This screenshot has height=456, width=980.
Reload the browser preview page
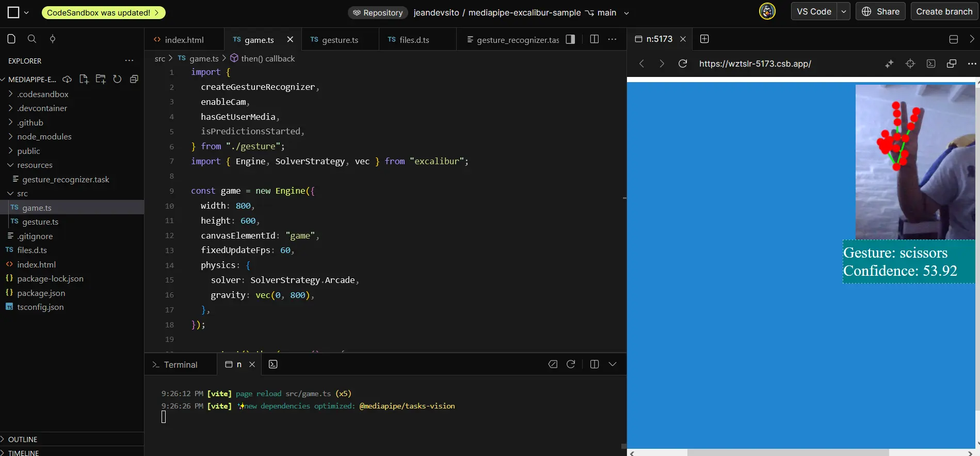click(x=682, y=64)
